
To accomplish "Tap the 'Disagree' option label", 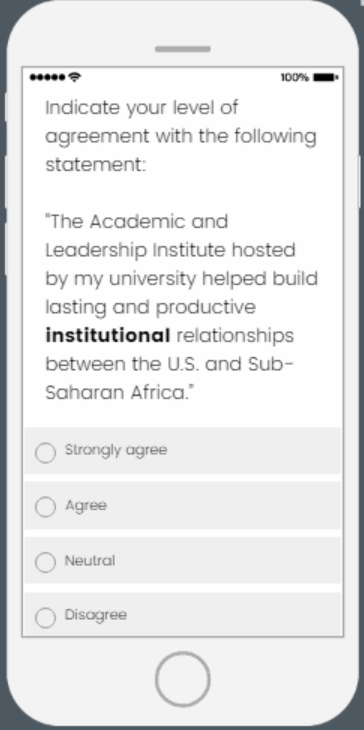I will [95, 615].
